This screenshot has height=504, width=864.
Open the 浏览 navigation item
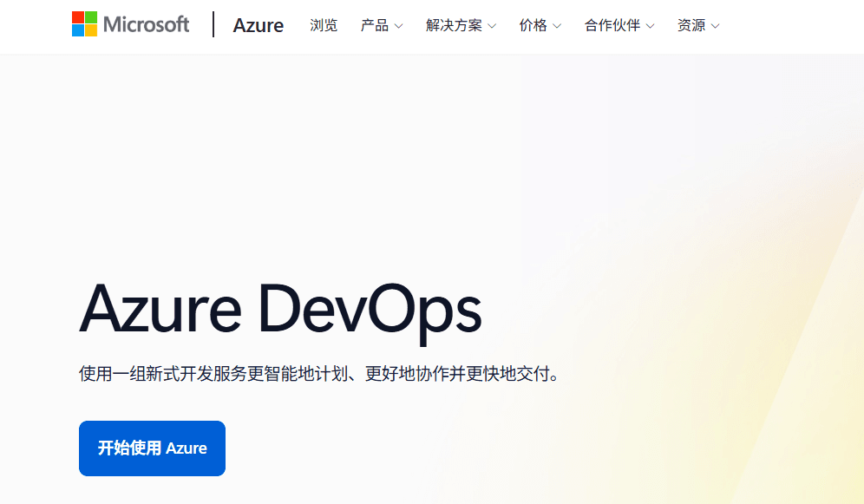pyautogui.click(x=324, y=25)
